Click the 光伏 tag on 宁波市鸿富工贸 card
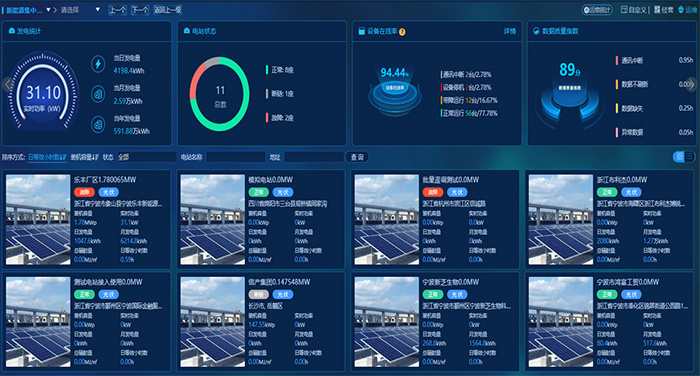Screen dimensions: 700x376 click(x=631, y=295)
